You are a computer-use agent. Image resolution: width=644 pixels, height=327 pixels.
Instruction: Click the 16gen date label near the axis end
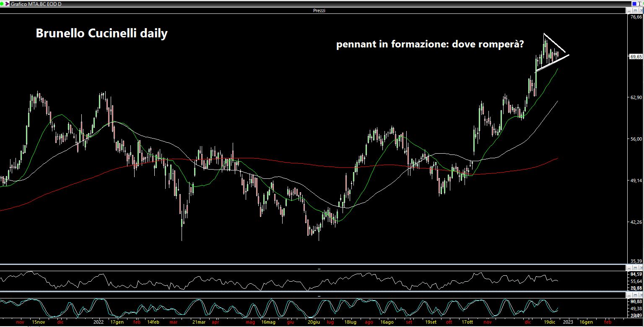(586, 322)
